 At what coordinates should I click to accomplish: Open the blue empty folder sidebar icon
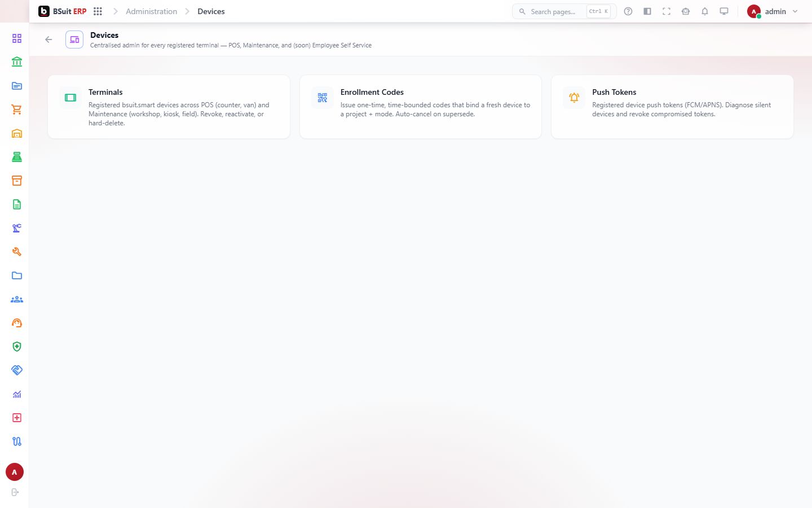click(x=17, y=275)
